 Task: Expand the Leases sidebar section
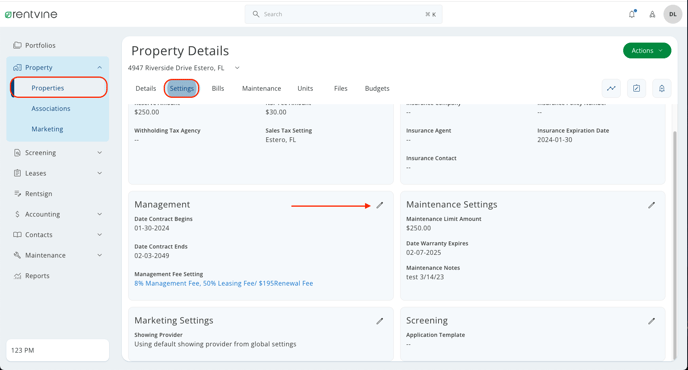pos(57,173)
